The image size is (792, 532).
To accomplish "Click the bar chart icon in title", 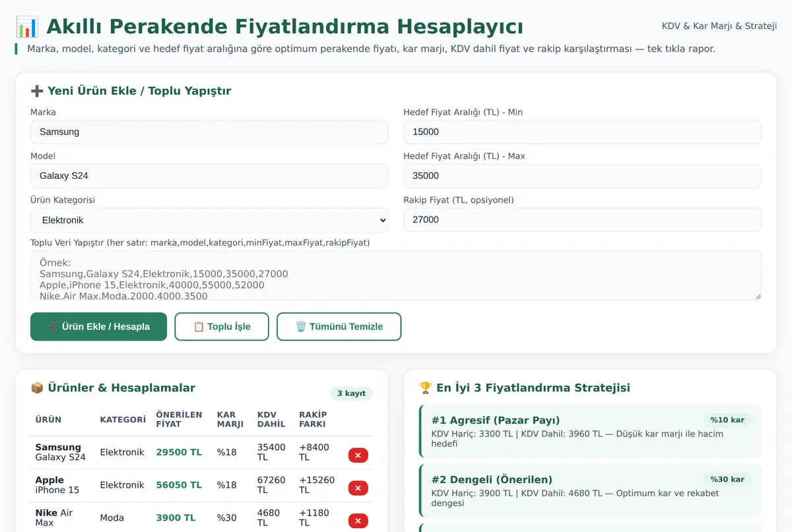I will point(27,27).
